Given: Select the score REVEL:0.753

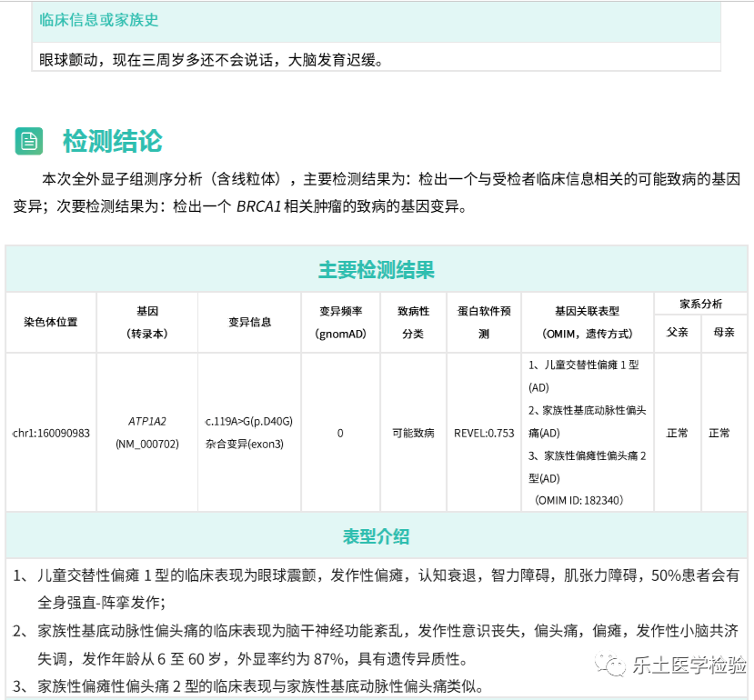Looking at the screenshot, I should (x=484, y=433).
